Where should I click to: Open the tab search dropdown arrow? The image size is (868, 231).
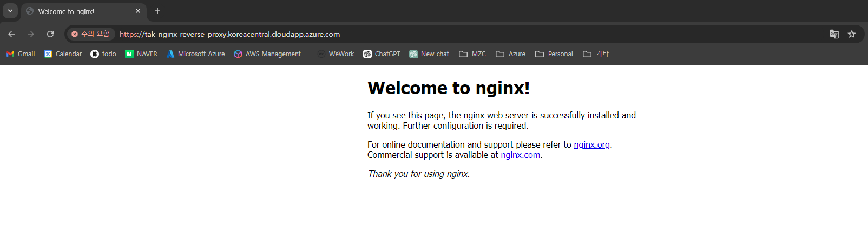pyautogui.click(x=10, y=11)
